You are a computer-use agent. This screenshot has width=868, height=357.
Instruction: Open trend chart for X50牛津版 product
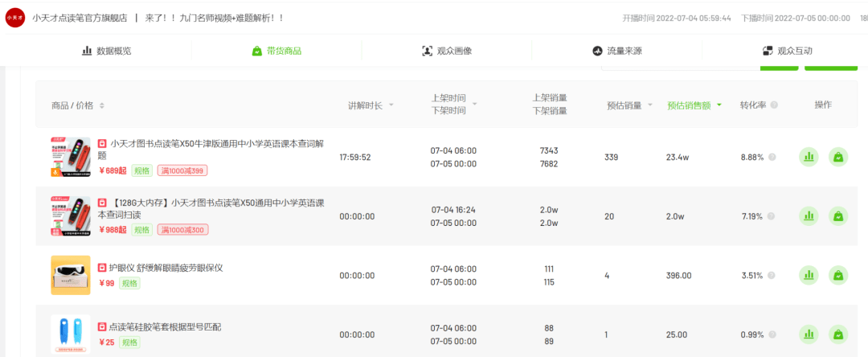(809, 157)
